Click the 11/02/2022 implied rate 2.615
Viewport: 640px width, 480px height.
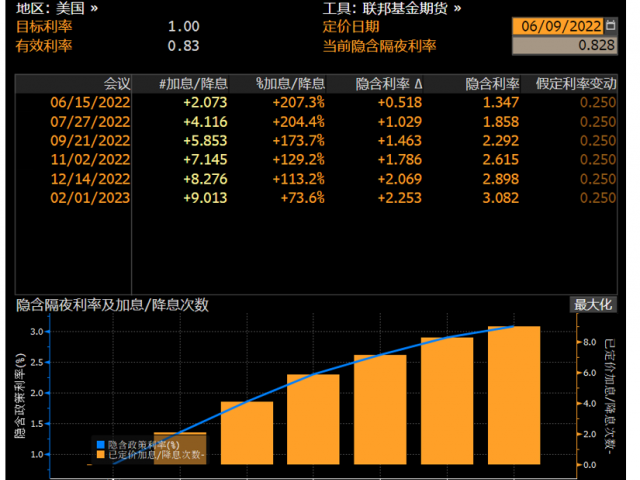[x=497, y=159]
